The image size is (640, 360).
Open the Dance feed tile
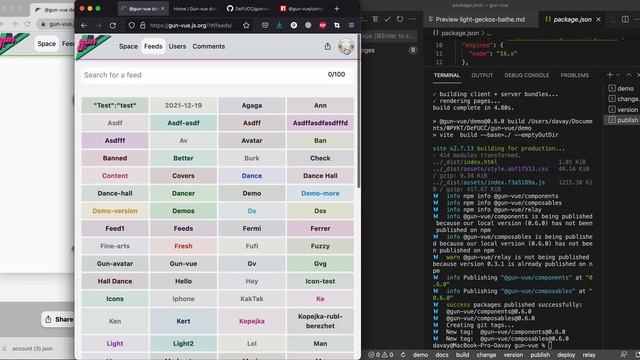click(252, 176)
